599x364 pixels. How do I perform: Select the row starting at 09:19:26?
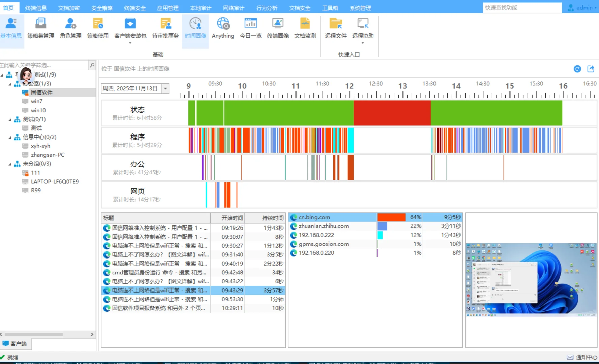click(x=193, y=228)
